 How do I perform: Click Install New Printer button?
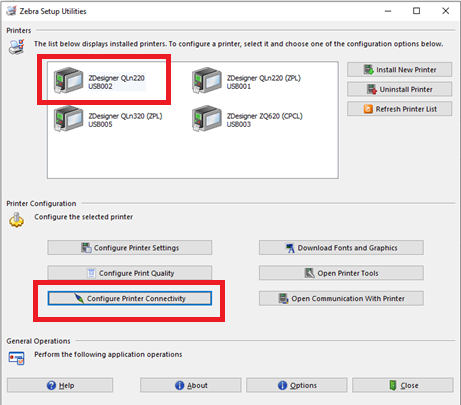point(399,70)
